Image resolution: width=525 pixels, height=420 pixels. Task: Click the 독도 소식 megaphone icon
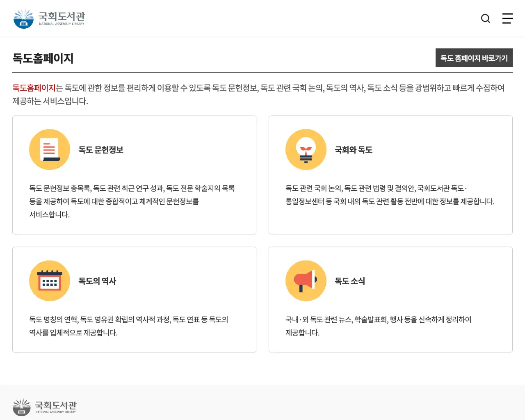306,281
